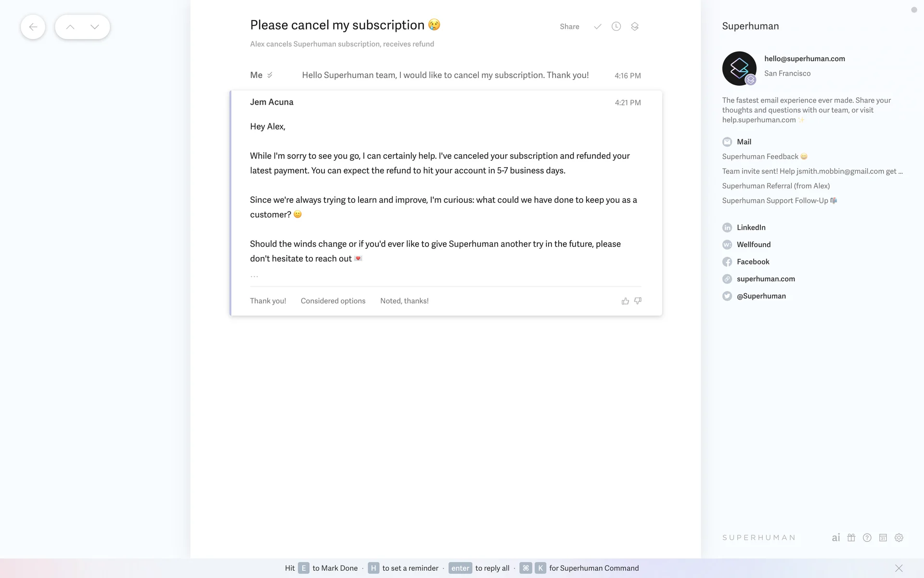
Task: Open the gift referral icon
Action: click(x=851, y=538)
